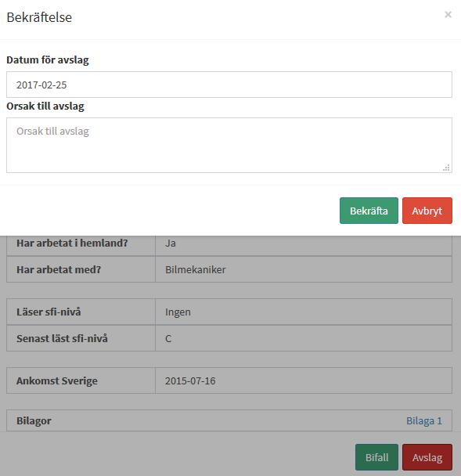Select the Bekräftelse dialog title

point(39,17)
